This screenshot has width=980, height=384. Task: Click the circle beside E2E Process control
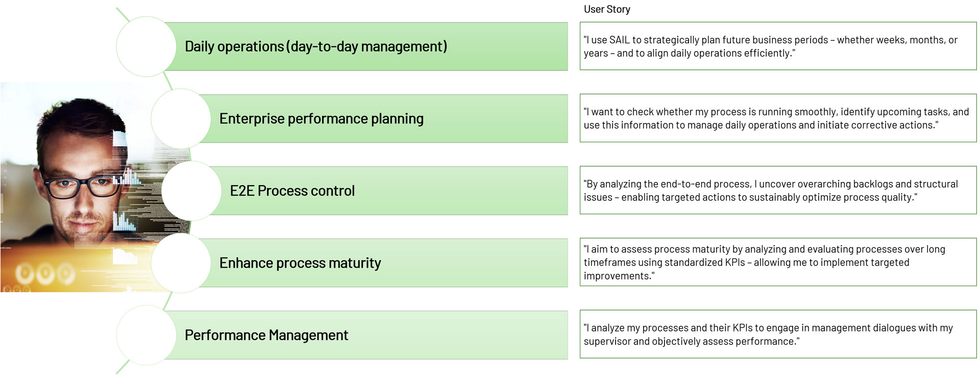191,191
